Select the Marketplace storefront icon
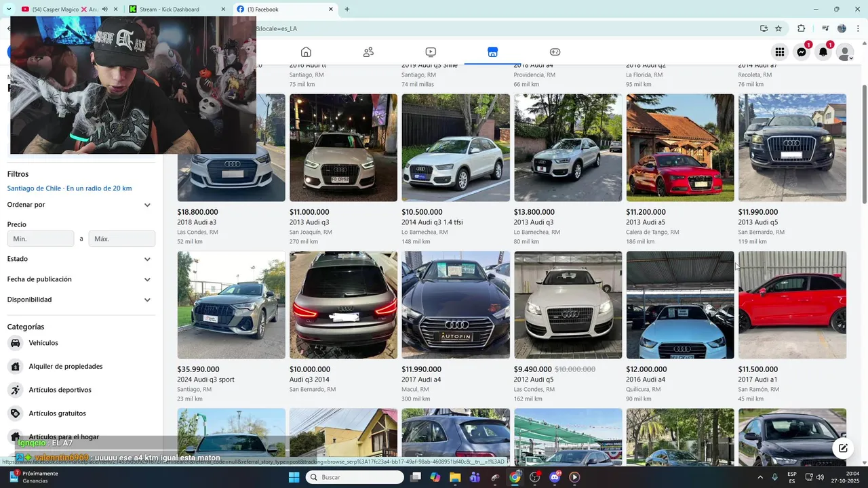Screen dimensions: 868x488 [x=493, y=52]
